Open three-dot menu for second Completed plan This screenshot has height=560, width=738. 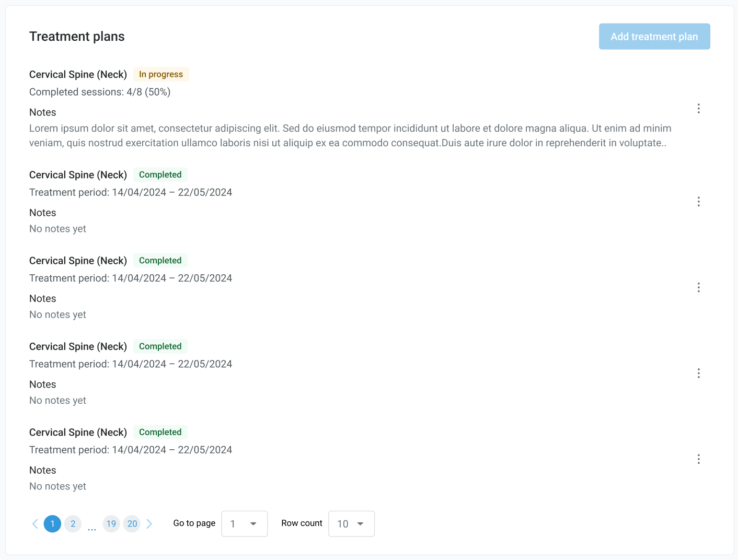698,287
